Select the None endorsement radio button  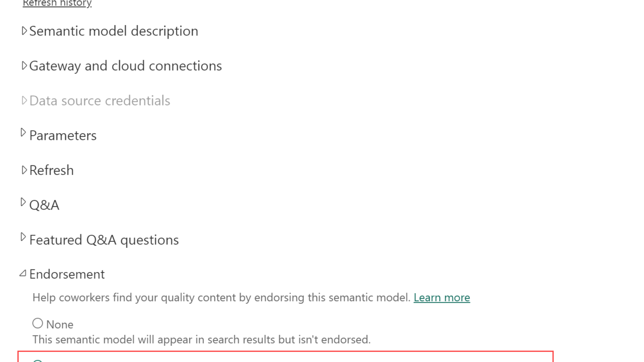pyautogui.click(x=38, y=323)
